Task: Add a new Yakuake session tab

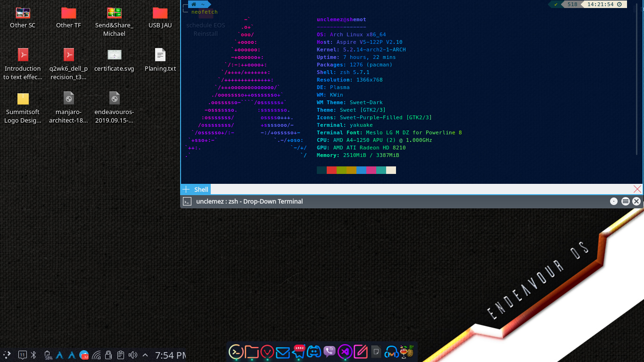Action: click(186, 189)
